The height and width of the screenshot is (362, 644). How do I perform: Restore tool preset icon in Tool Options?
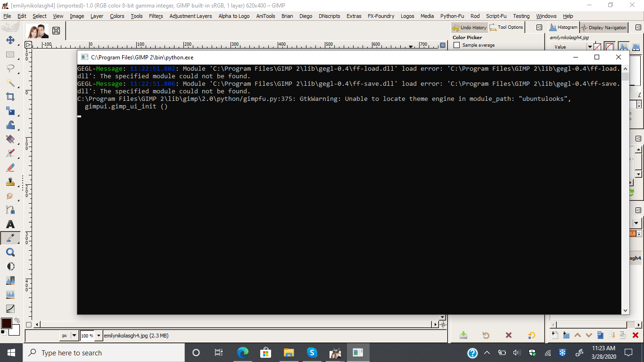tap(486, 335)
